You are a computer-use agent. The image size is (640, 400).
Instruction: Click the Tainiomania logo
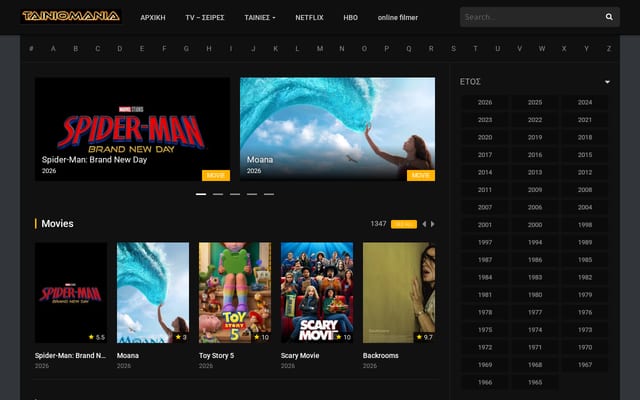point(71,16)
